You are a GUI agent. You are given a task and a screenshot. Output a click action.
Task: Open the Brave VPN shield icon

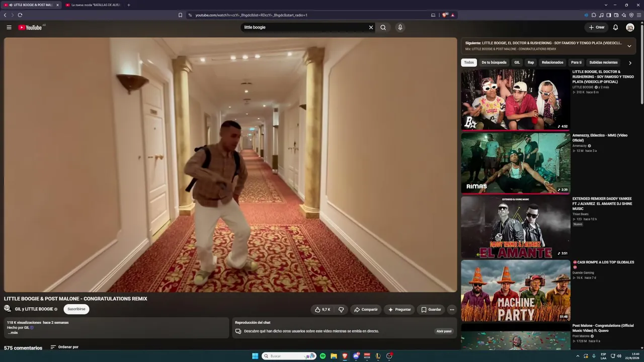point(631,15)
